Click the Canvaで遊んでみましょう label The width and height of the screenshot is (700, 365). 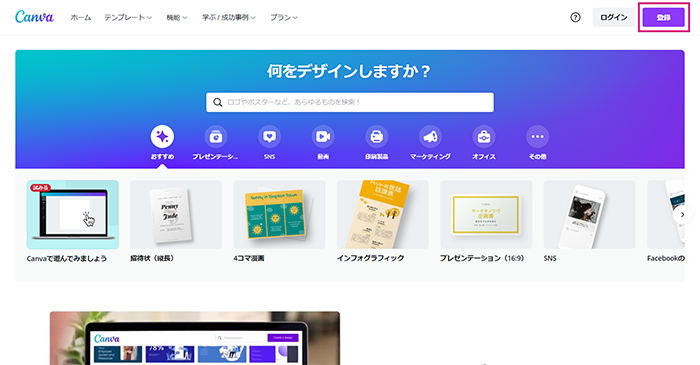(67, 258)
